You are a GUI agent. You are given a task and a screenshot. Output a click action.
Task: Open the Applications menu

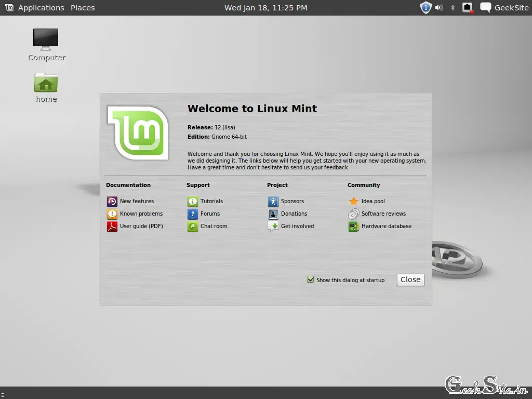41,8
